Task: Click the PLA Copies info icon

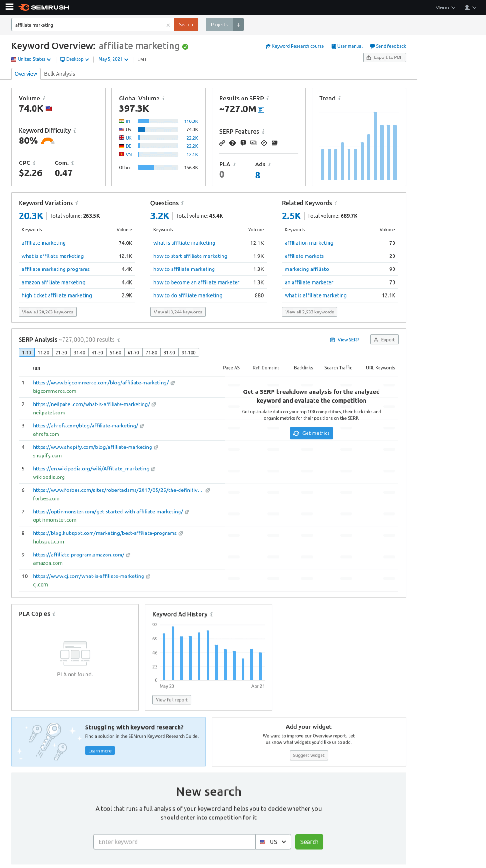Action: pos(54,614)
